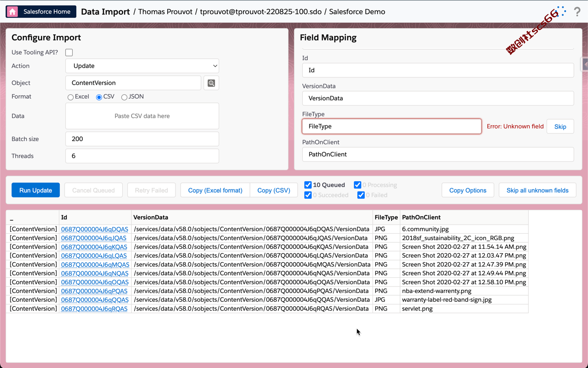588x368 pixels.
Task: Click Screen Shot 2020-02-27 at 12.03.47 PM.png
Action: (x=464, y=255)
